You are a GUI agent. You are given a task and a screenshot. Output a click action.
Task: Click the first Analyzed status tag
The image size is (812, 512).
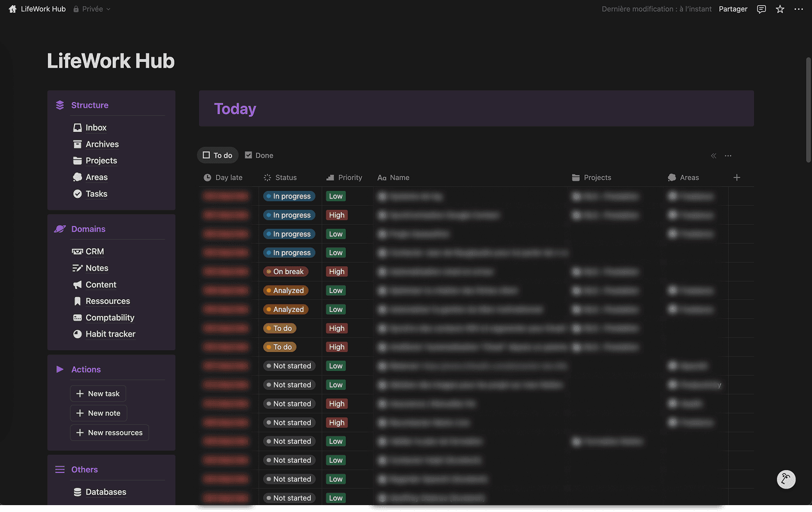coord(286,291)
